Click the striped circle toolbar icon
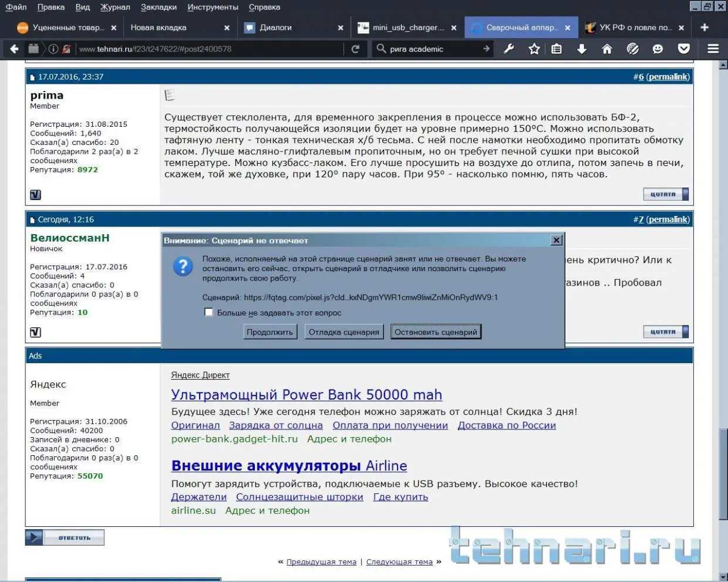 coord(632,49)
